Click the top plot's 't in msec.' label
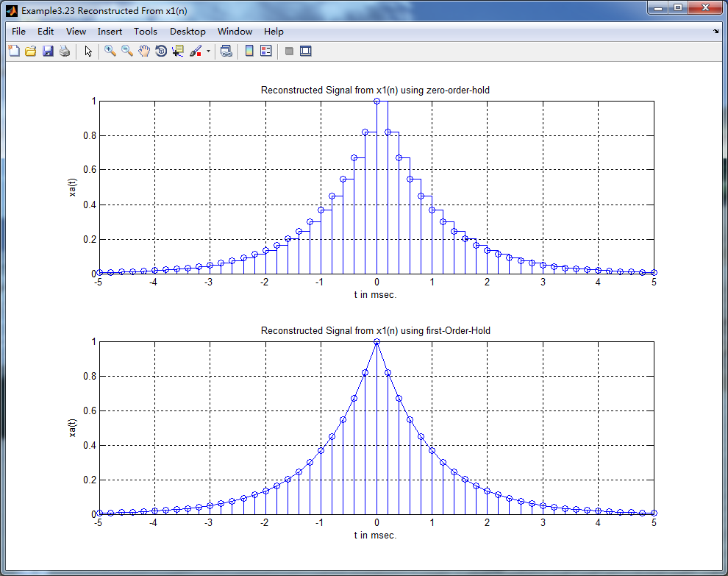Screen dimensions: 728x576 [375, 294]
